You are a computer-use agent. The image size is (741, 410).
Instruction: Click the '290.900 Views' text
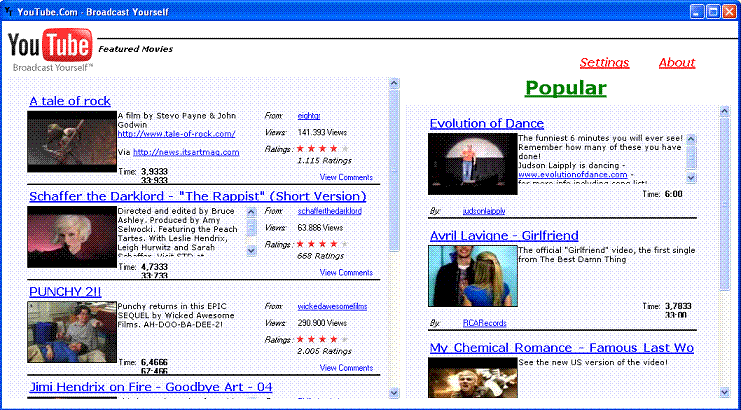coord(322,324)
